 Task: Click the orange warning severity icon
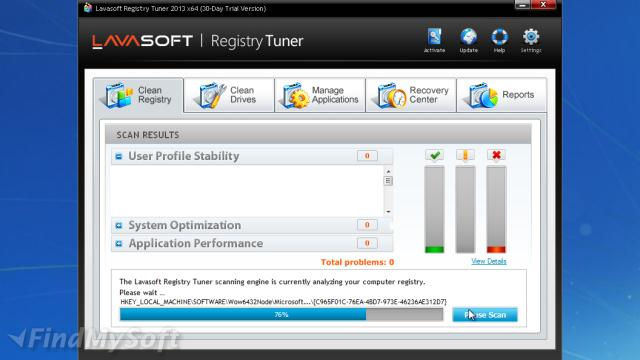(465, 155)
